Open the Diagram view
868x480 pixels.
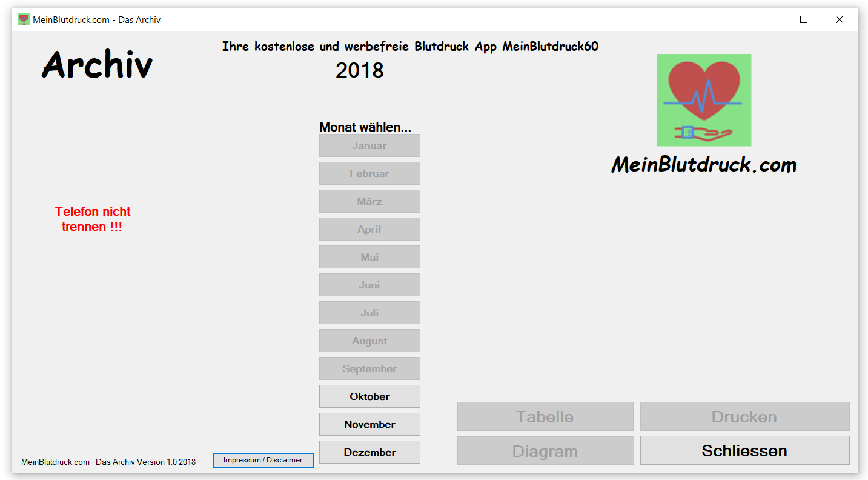pyautogui.click(x=545, y=450)
